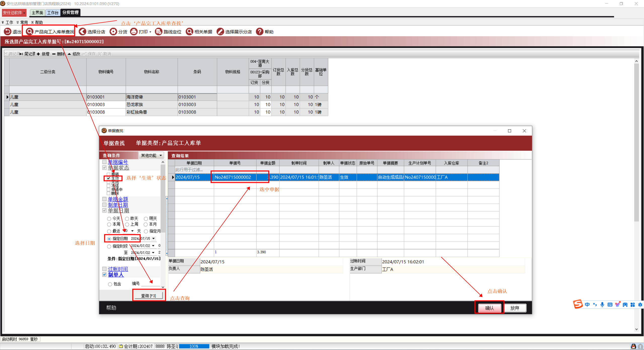Click the 选择分店 toolbar icon
The height and width of the screenshot is (350, 644).
click(x=83, y=32)
